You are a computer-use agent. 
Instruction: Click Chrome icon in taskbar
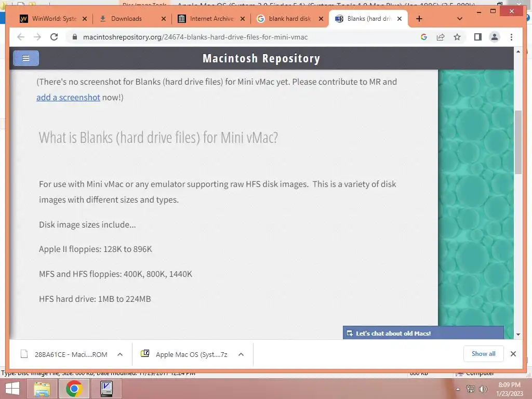(x=74, y=389)
